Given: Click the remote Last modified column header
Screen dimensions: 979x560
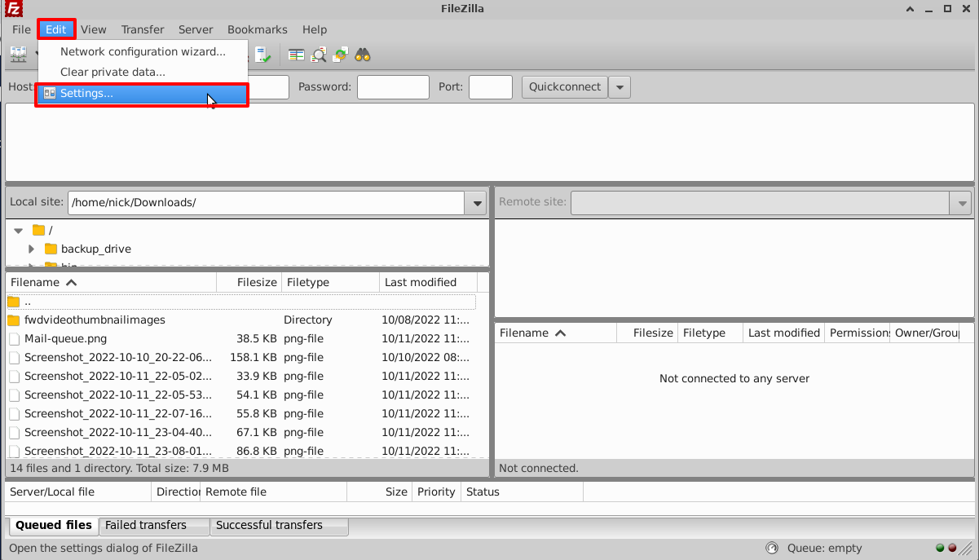Looking at the screenshot, I should [784, 333].
